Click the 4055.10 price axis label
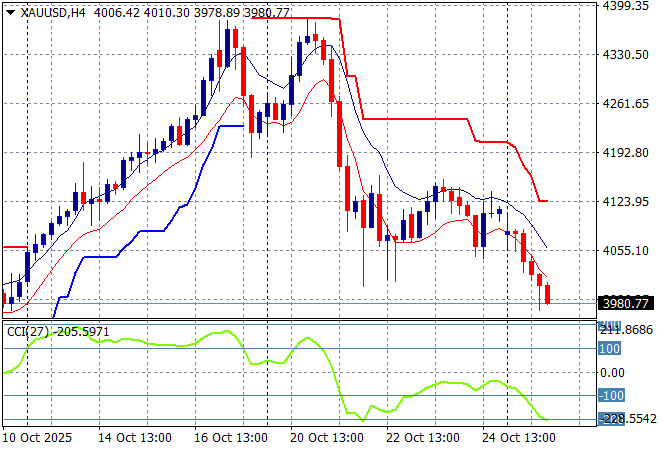This screenshot has height=450, width=660. click(627, 251)
